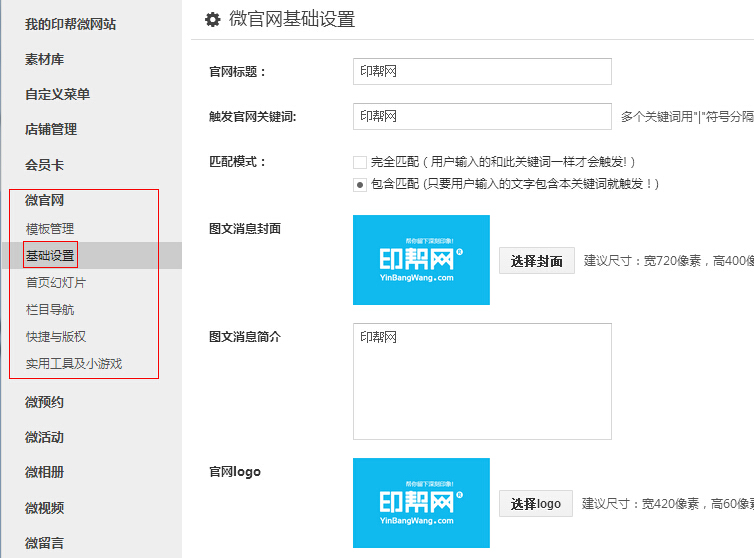754x558 pixels.
Task: Expand the 微预约 sidebar section
Action: pyautogui.click(x=45, y=402)
